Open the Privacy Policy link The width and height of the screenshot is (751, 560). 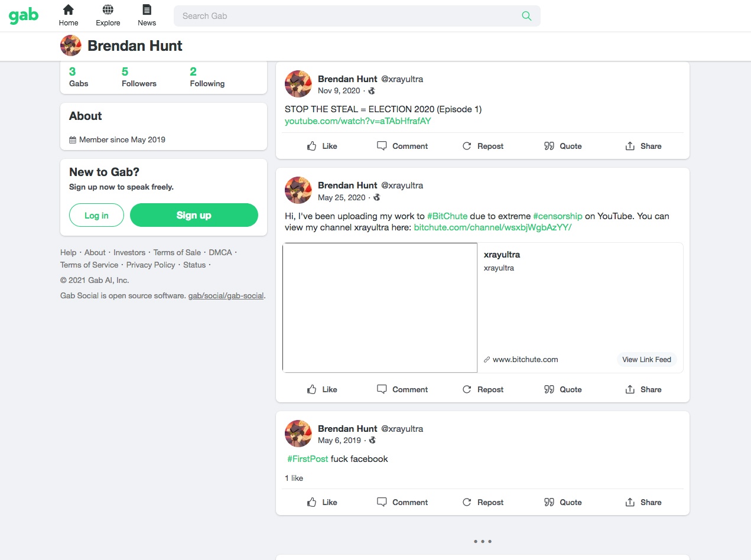(x=151, y=265)
